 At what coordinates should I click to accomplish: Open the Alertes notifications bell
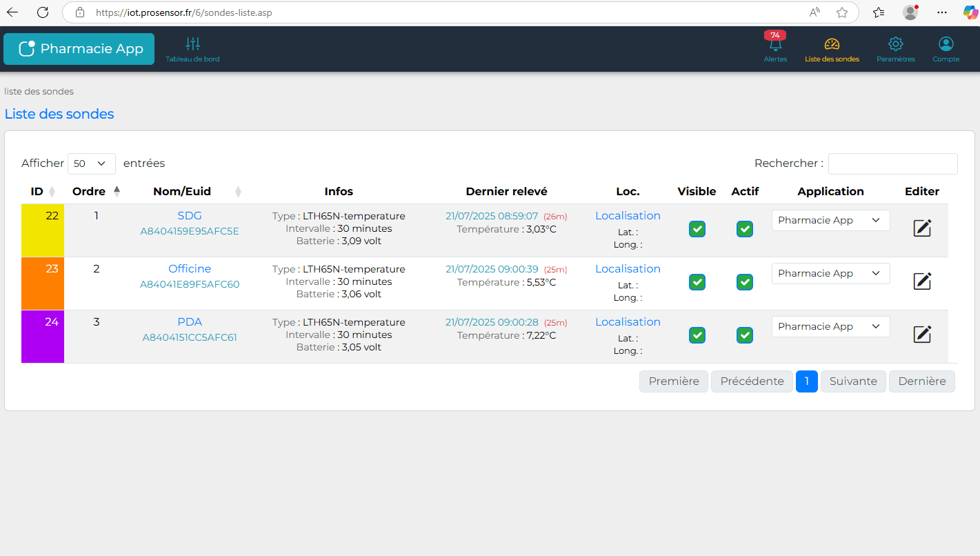pyautogui.click(x=775, y=47)
